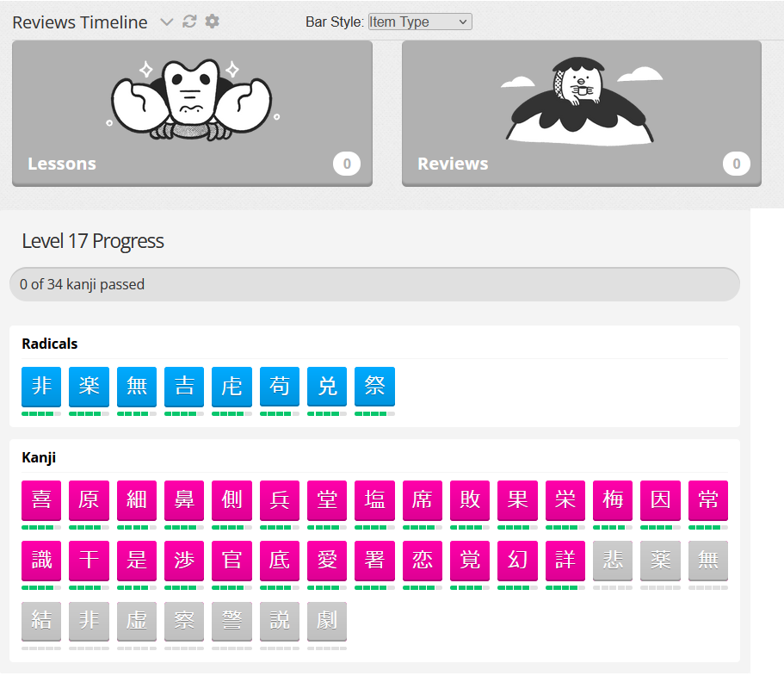The width and height of the screenshot is (784, 676).
Task: Open the locked 劇 kanji tile
Action: pos(327,622)
